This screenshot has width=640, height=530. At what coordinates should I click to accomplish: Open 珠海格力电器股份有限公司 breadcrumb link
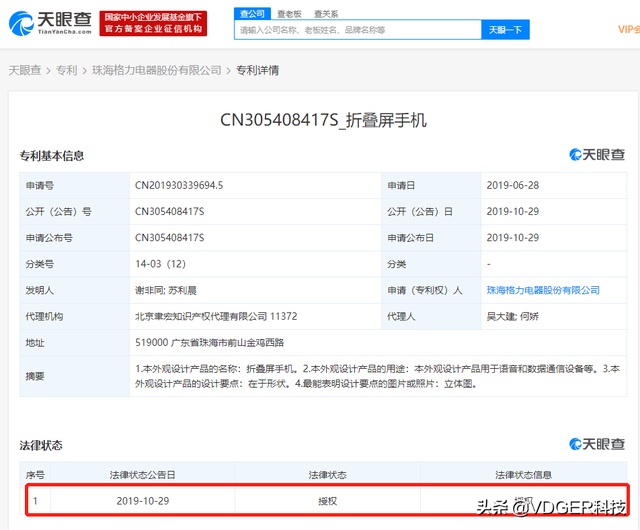pos(156,70)
